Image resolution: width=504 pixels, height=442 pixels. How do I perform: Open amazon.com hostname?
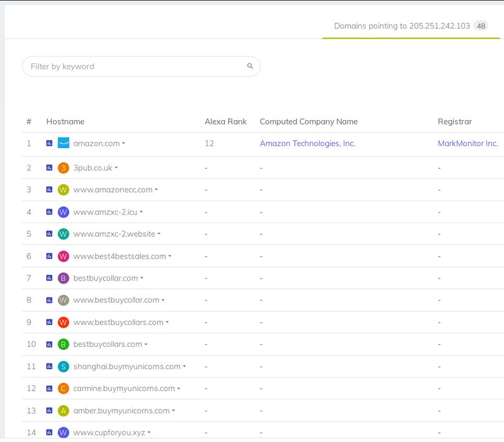[96, 143]
